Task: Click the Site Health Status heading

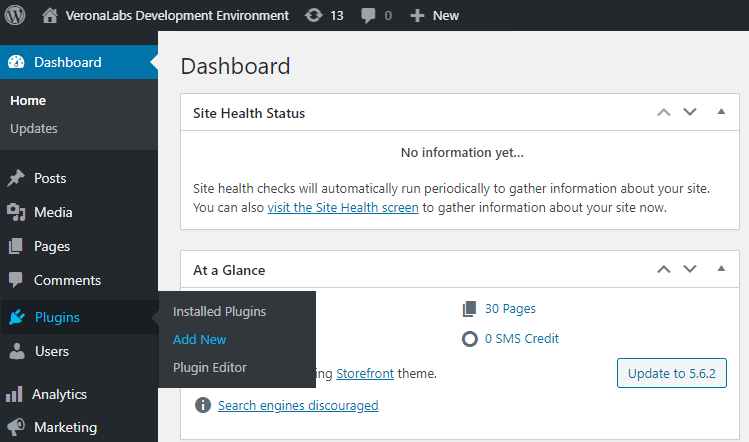Action: tap(249, 113)
